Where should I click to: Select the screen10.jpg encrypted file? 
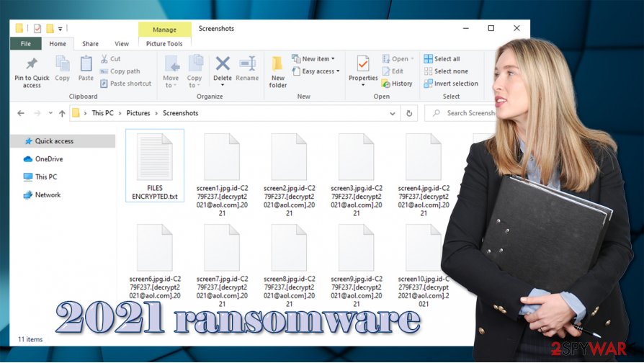[x=424, y=265]
